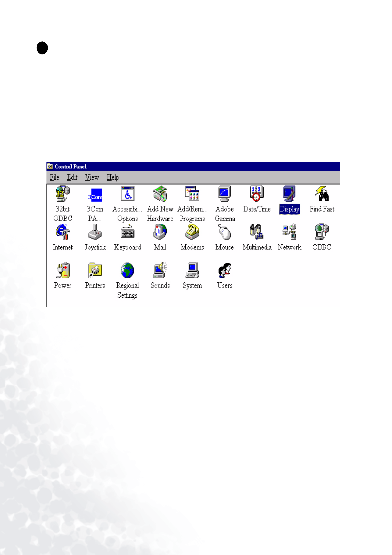Click the Network icon
The image size is (392, 555).
pos(289,232)
